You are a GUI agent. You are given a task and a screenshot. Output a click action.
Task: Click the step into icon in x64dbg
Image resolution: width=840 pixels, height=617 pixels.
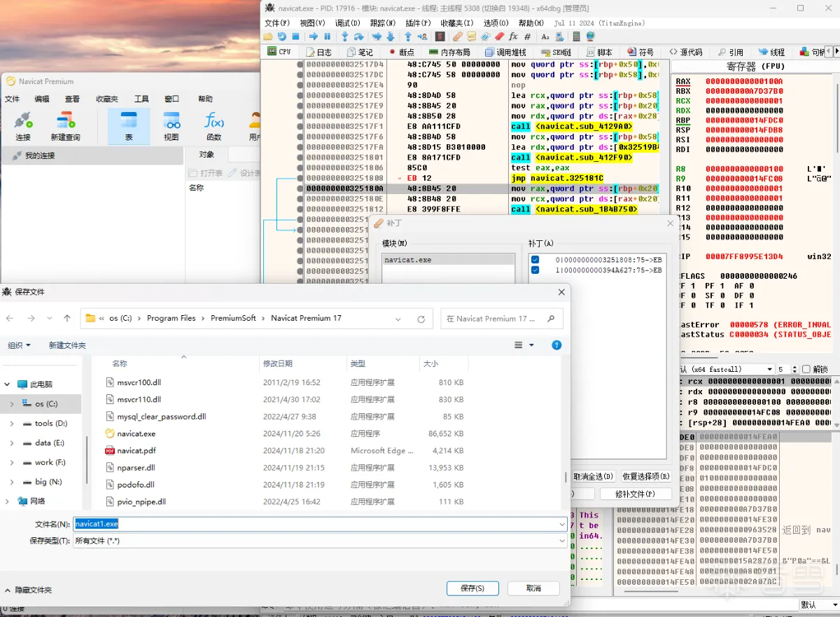click(x=345, y=36)
